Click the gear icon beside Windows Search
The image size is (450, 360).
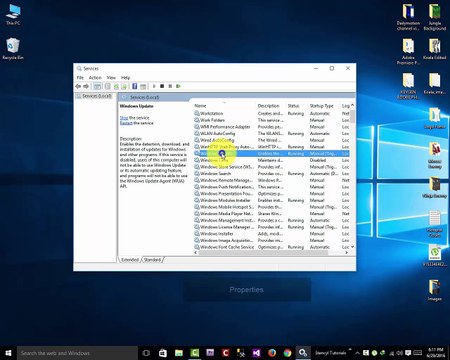pyautogui.click(x=197, y=174)
